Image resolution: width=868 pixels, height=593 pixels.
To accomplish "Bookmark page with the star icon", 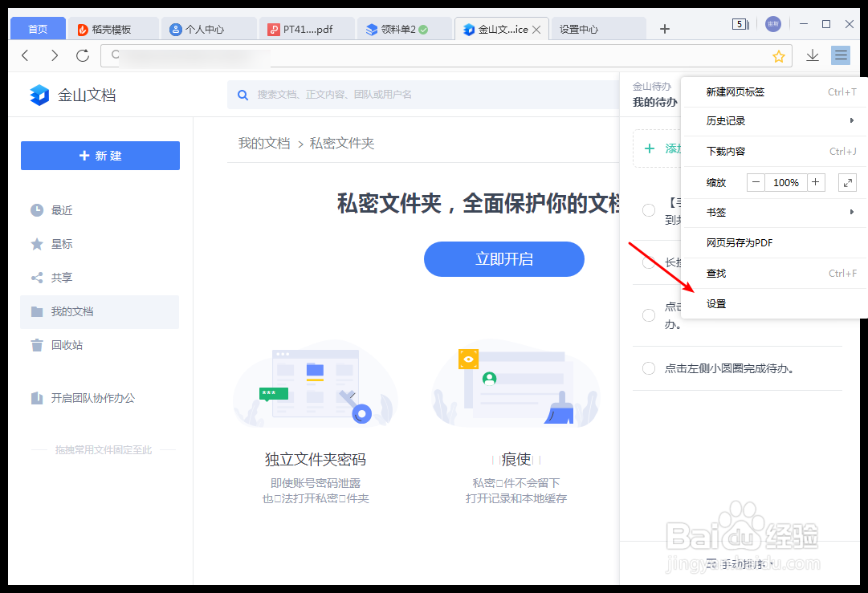I will click(x=779, y=56).
